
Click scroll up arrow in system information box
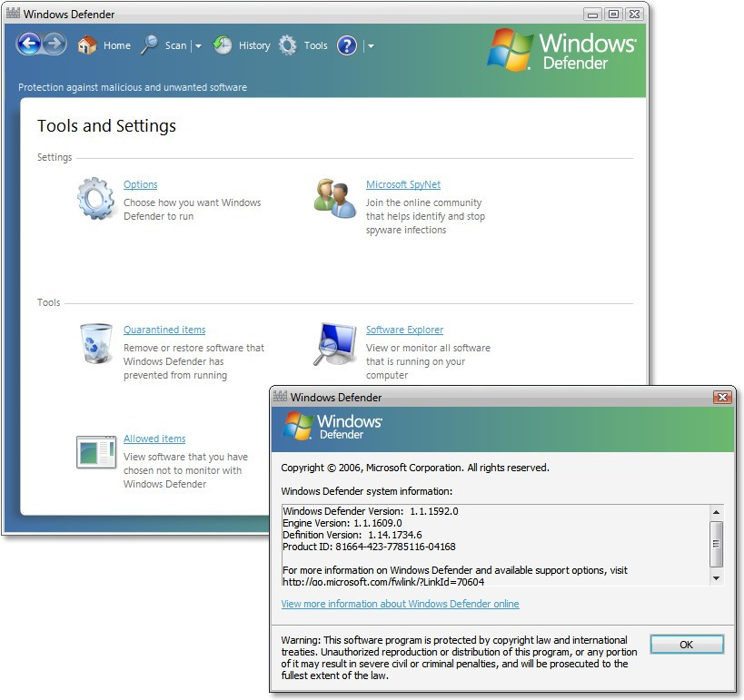pos(716,512)
